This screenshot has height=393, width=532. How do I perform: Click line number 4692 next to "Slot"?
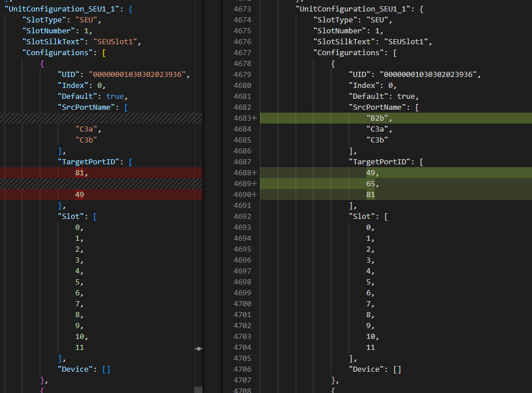243,217
